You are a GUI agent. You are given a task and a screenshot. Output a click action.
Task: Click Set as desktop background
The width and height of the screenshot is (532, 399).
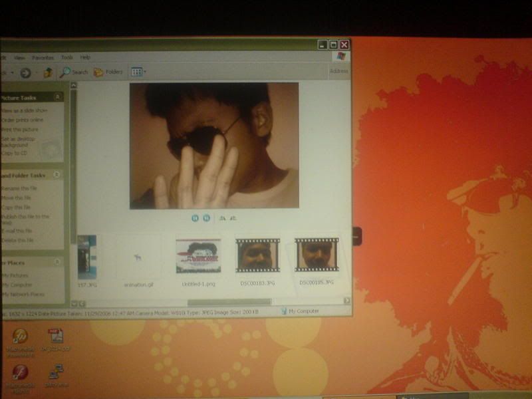(x=19, y=142)
